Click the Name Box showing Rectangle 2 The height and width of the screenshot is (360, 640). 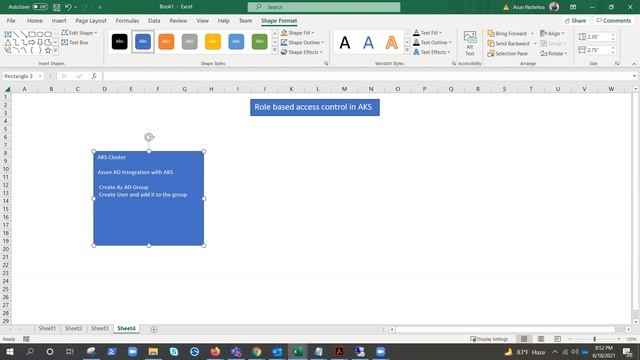[x=22, y=76]
